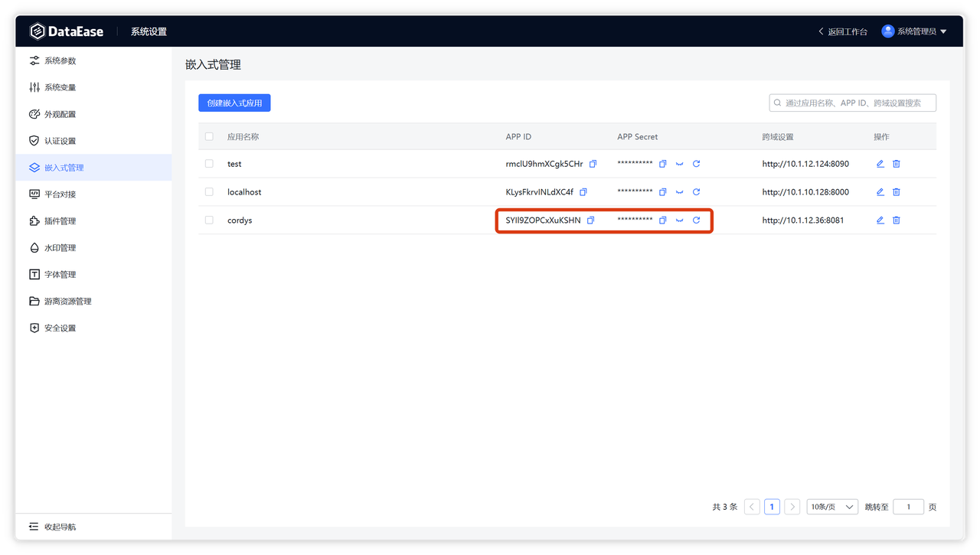Click 返回工作台 link
980x555 pixels.
click(843, 31)
